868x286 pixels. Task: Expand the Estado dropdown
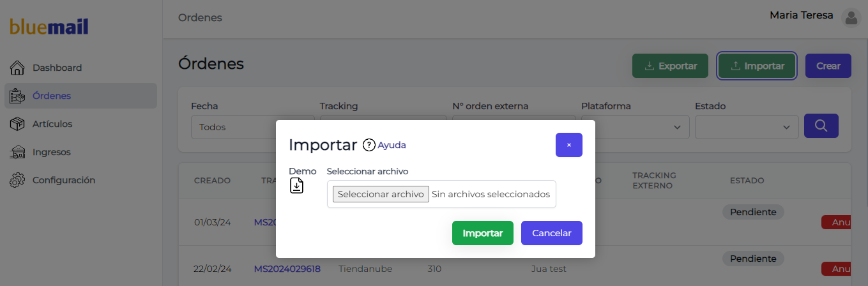click(x=747, y=127)
